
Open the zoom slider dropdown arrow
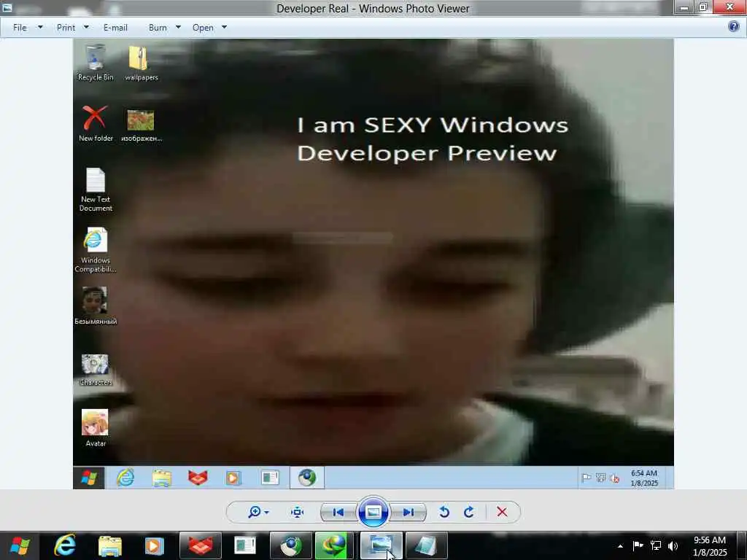266,513
